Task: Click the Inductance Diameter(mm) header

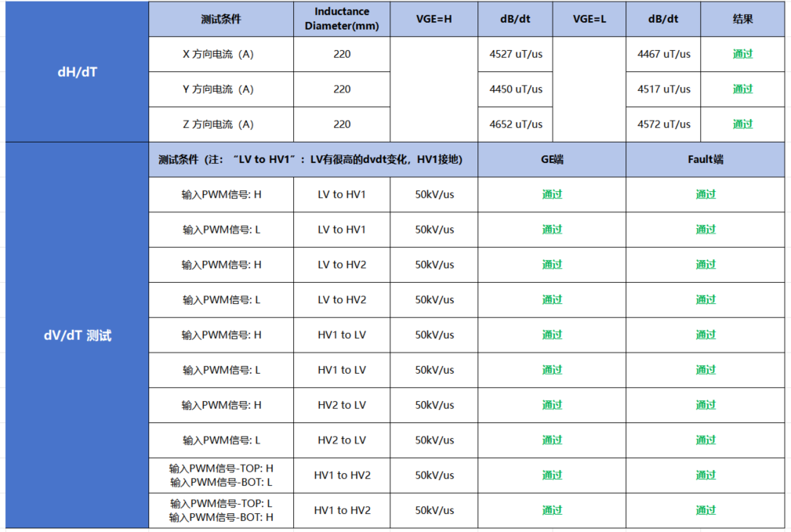Action: click(x=342, y=19)
